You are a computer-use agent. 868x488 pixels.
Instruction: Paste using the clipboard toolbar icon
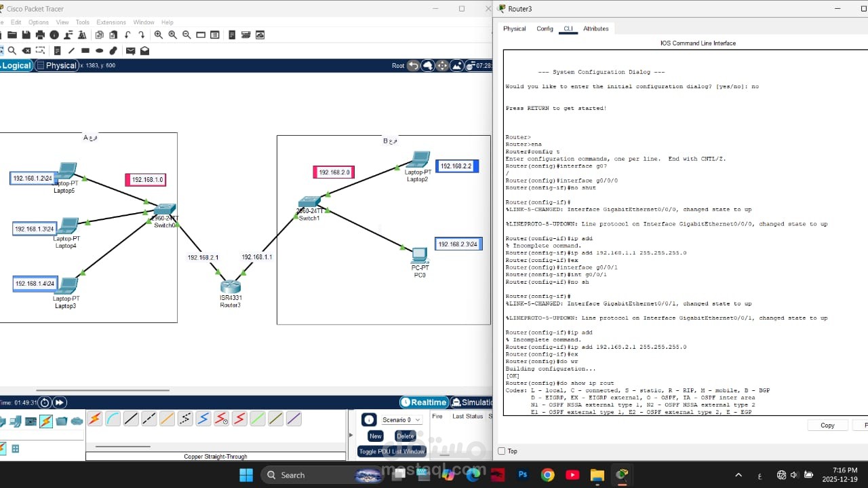point(113,35)
